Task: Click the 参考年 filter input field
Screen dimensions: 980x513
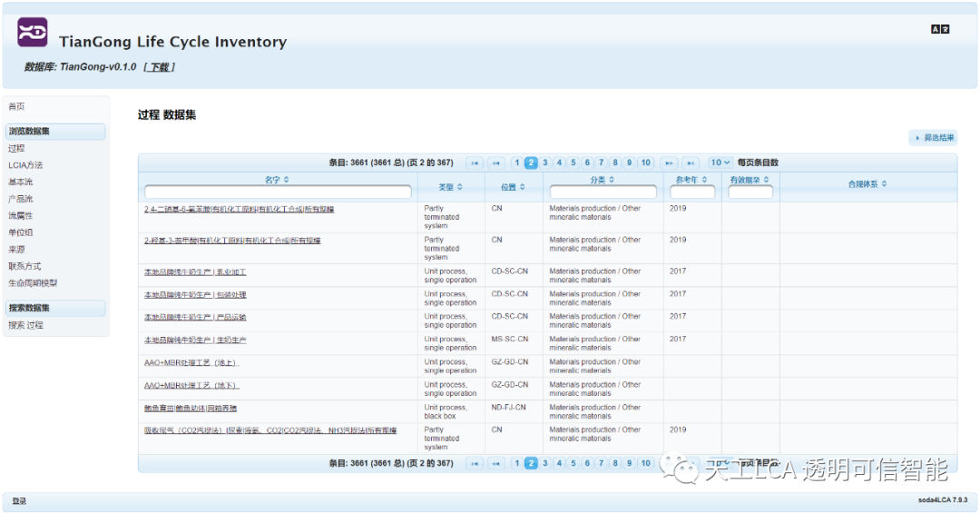Action: pyautogui.click(x=691, y=192)
